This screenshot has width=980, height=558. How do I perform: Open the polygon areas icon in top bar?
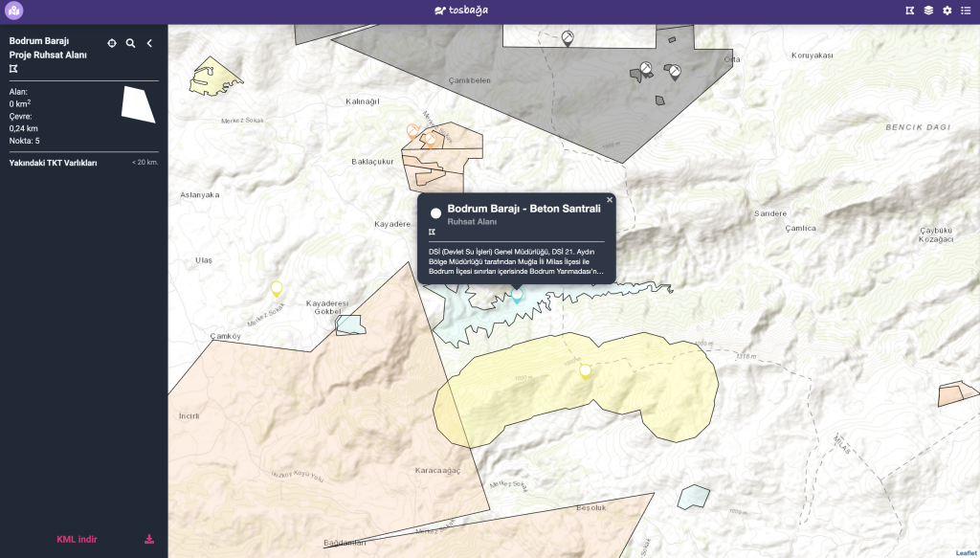click(x=909, y=11)
